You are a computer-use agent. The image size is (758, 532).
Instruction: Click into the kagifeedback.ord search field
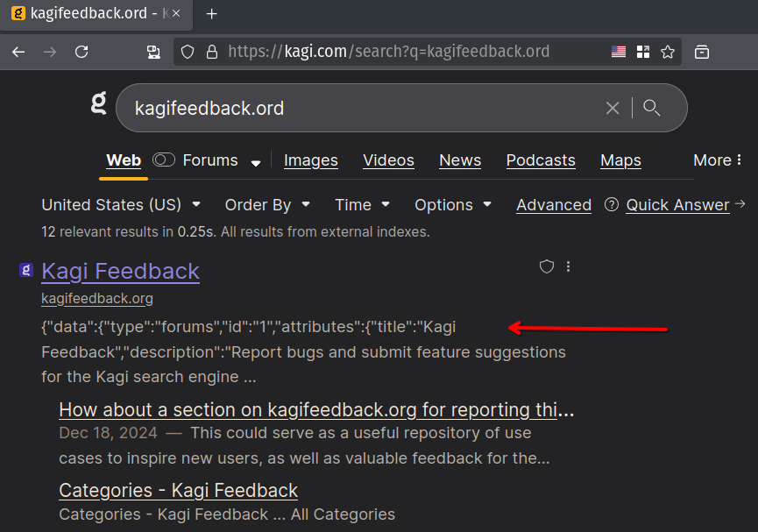pos(351,108)
